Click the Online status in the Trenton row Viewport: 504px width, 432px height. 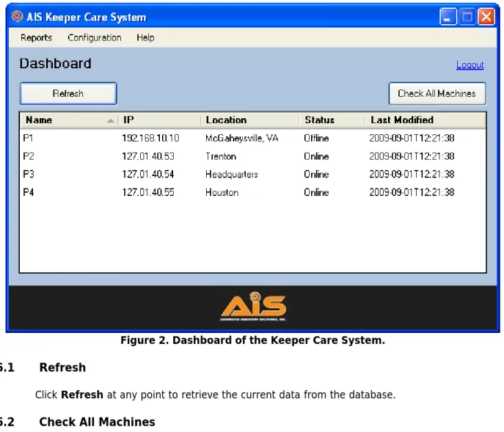coord(316,156)
